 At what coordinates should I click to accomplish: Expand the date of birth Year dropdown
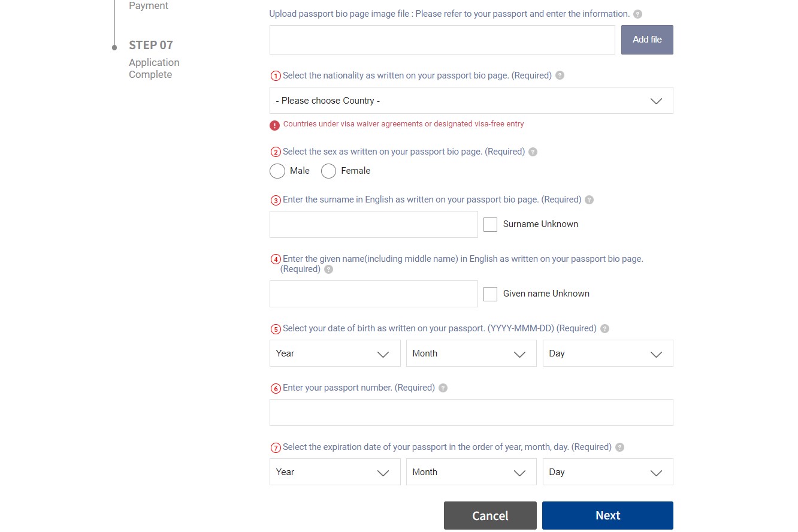point(334,353)
